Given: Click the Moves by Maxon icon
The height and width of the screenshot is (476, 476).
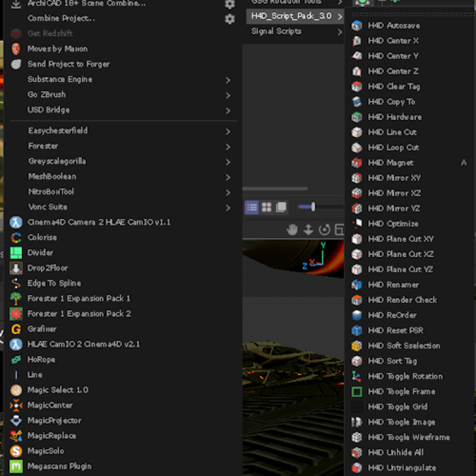Looking at the screenshot, I should pos(16,48).
